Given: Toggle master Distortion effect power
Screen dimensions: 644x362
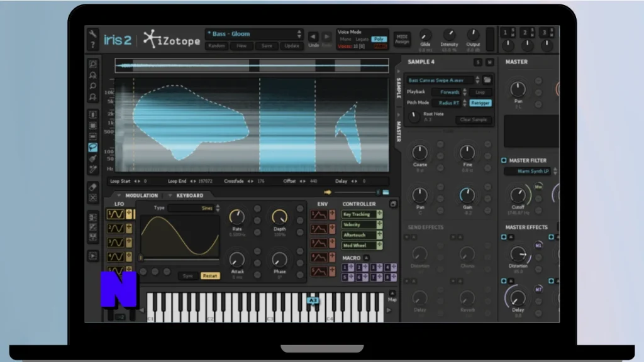Looking at the screenshot, I should tap(504, 237).
